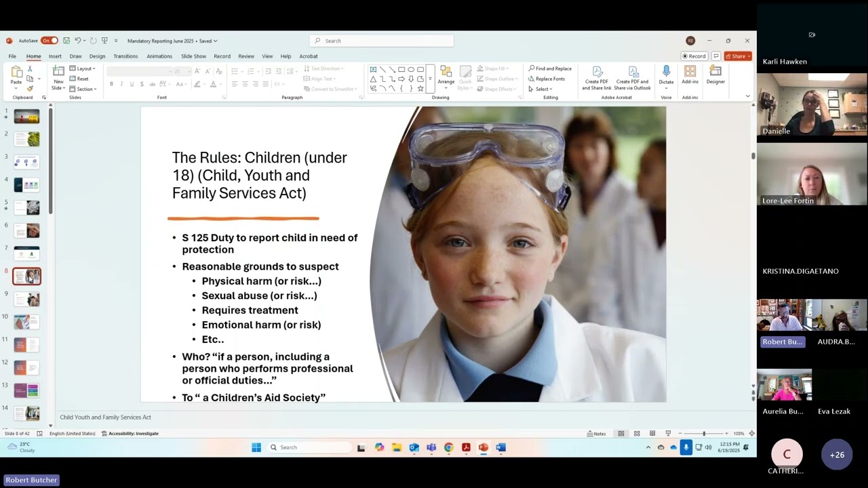The width and height of the screenshot is (868, 488).
Task: Switch to the Slide Show tab
Action: coord(193,56)
